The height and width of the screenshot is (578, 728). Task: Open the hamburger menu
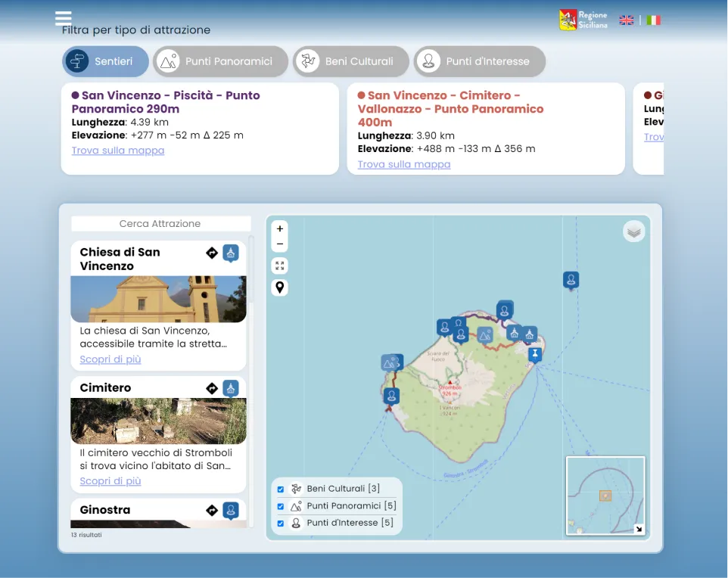(63, 18)
